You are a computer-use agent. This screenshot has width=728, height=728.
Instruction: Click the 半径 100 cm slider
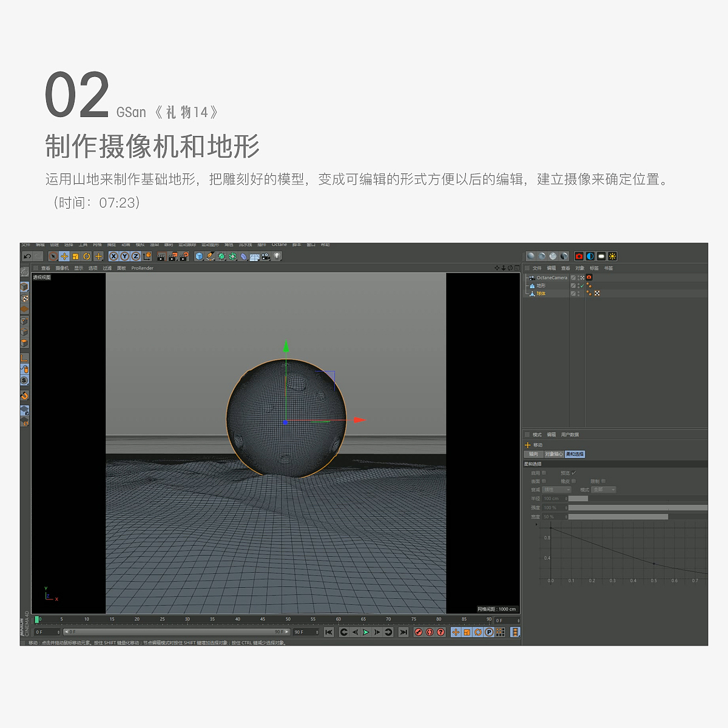[x=638, y=499]
